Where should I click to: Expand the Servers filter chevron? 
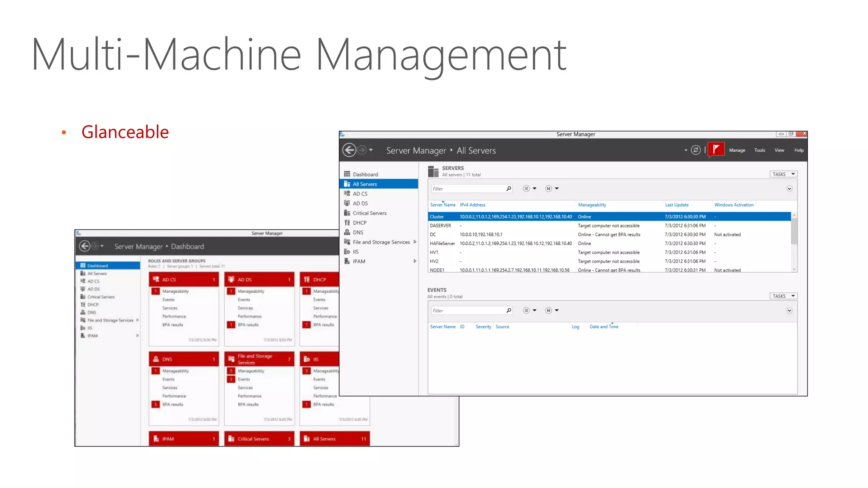pos(789,189)
